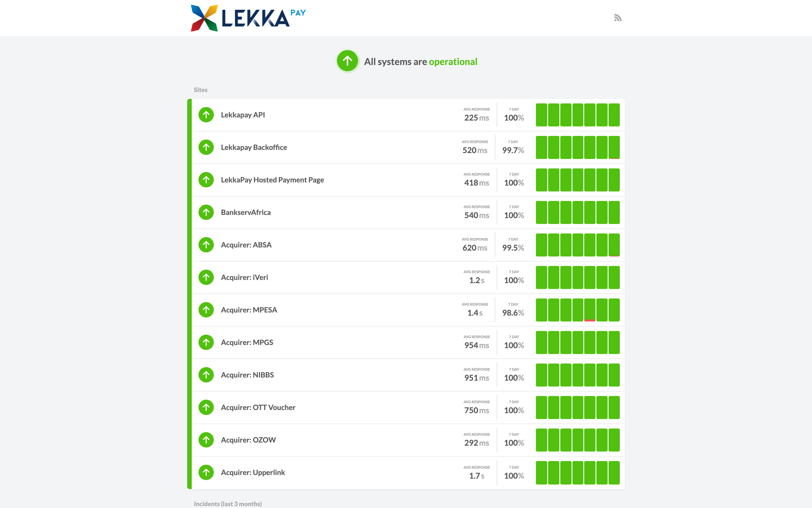812x508 pixels.
Task: Click the overall operational status arrow icon
Action: tap(347, 61)
